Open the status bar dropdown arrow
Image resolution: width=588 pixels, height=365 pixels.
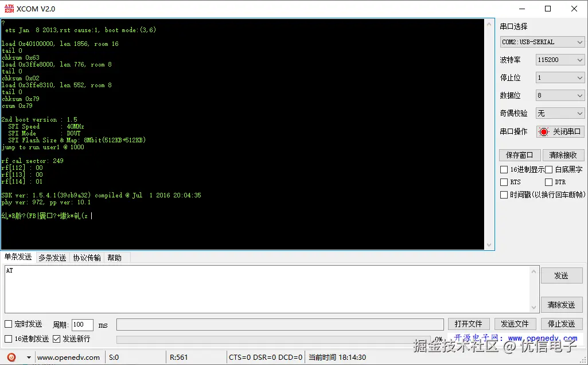point(29,357)
